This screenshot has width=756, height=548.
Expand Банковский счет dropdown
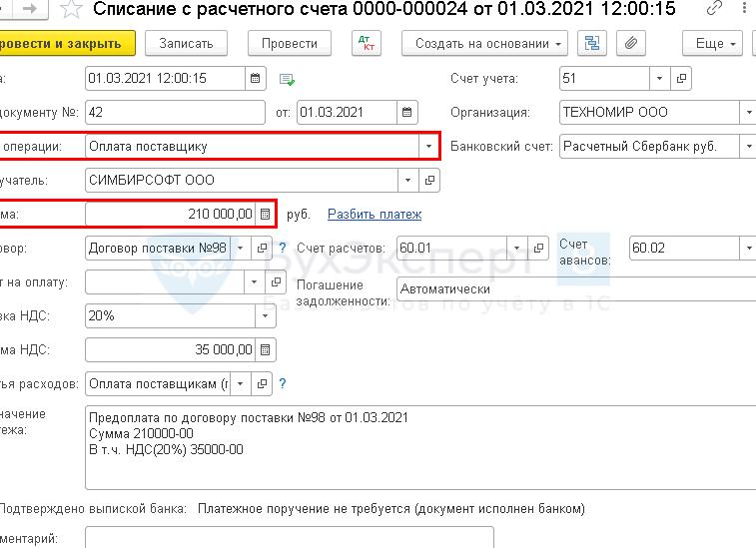(748, 146)
